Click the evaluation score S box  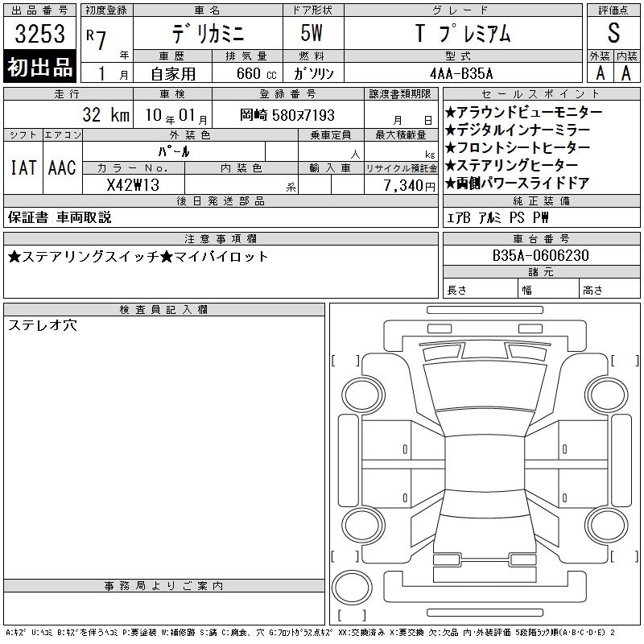[613, 34]
